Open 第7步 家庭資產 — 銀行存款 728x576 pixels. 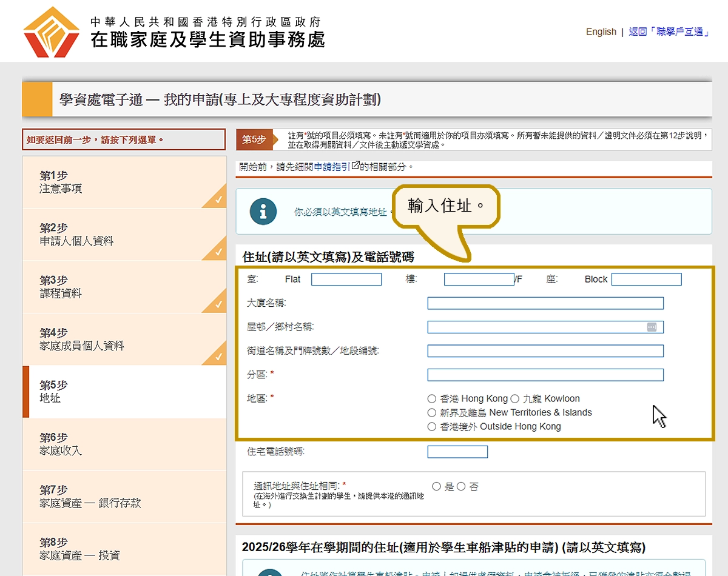[x=124, y=497]
